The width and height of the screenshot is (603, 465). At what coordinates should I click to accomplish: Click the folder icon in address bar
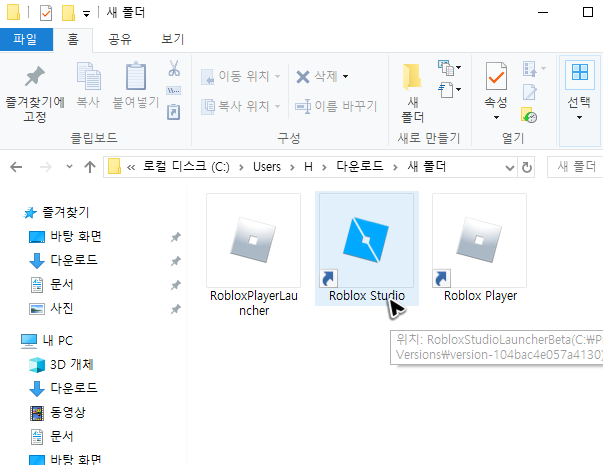(x=114, y=167)
